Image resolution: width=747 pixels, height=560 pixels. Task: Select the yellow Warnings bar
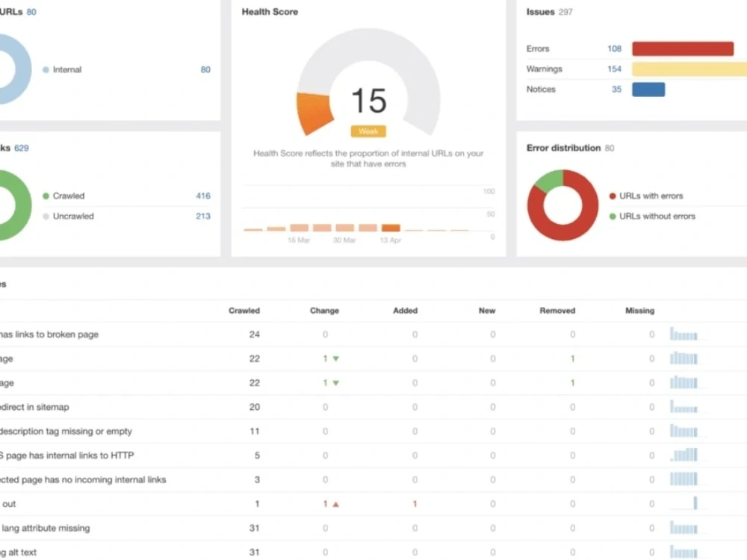tap(689, 69)
